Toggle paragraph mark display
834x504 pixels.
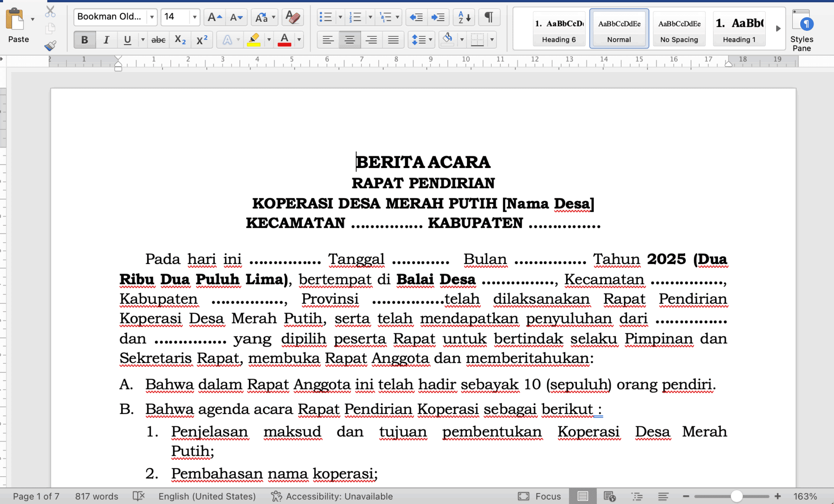489,17
